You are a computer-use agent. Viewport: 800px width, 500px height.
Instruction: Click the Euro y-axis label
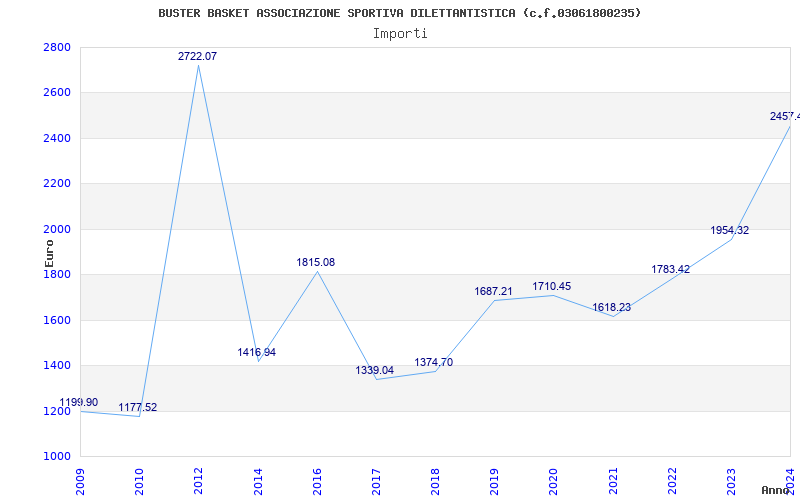coord(49,252)
